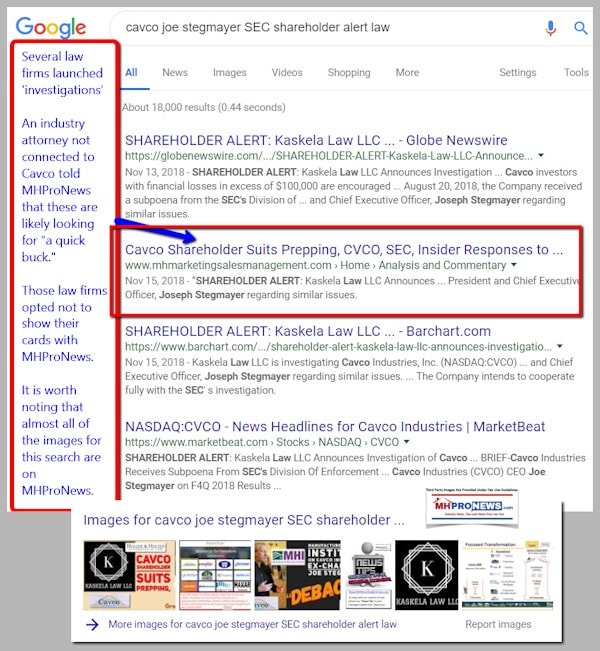Image resolution: width=600 pixels, height=651 pixels.
Task: Click the 'Nov 13, 2018' snippet date
Action: [x=154, y=172]
